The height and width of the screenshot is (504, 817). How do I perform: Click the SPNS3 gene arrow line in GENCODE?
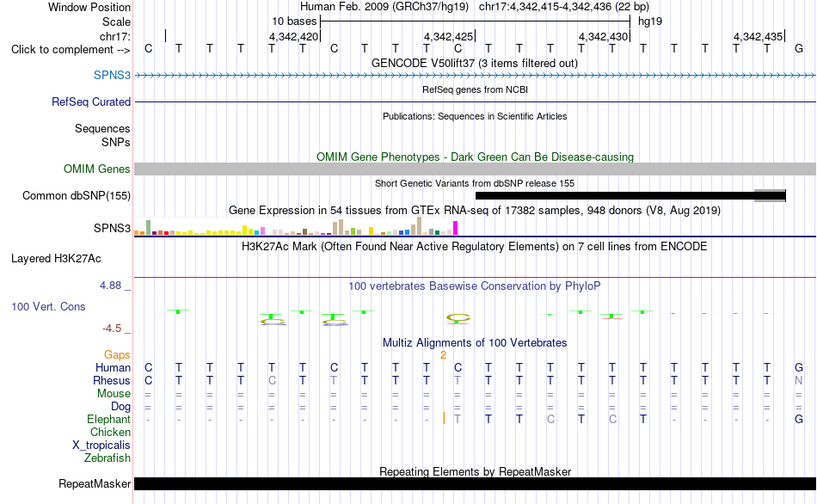[475, 76]
